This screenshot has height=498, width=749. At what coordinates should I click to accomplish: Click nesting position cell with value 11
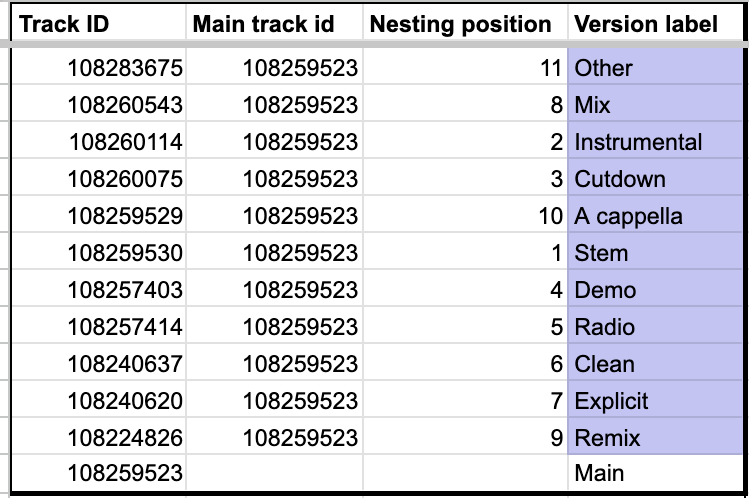tap(465, 67)
